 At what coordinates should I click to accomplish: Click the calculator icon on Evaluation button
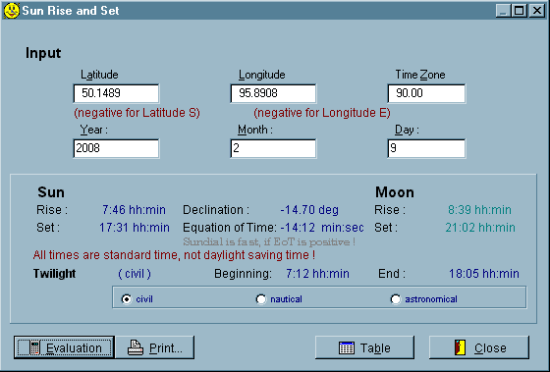pyautogui.click(x=34, y=348)
